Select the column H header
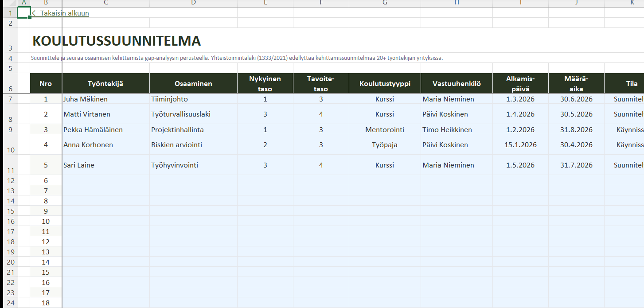This screenshot has width=644, height=308. pos(456,3)
